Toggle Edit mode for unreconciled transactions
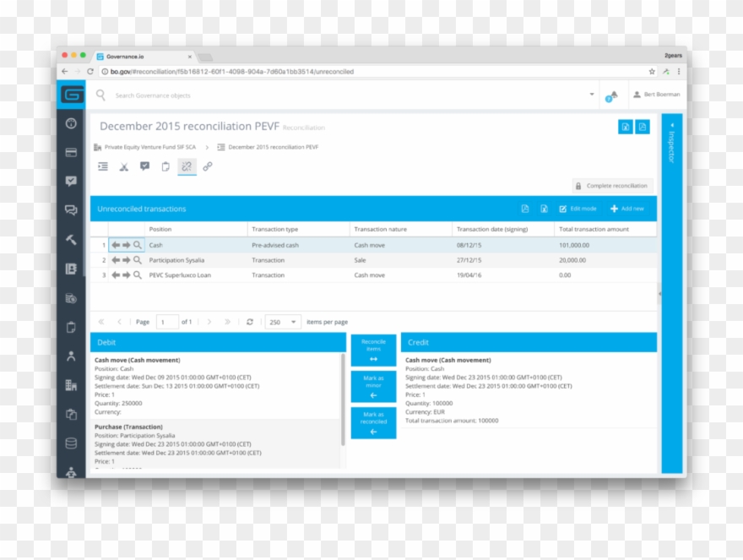Viewport: 743px width, 560px height. pos(578,209)
